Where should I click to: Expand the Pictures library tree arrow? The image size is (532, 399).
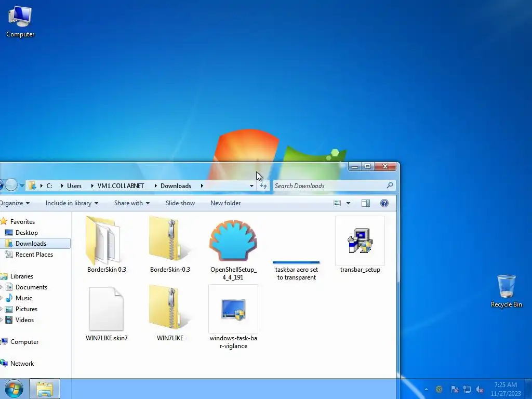point(2,309)
